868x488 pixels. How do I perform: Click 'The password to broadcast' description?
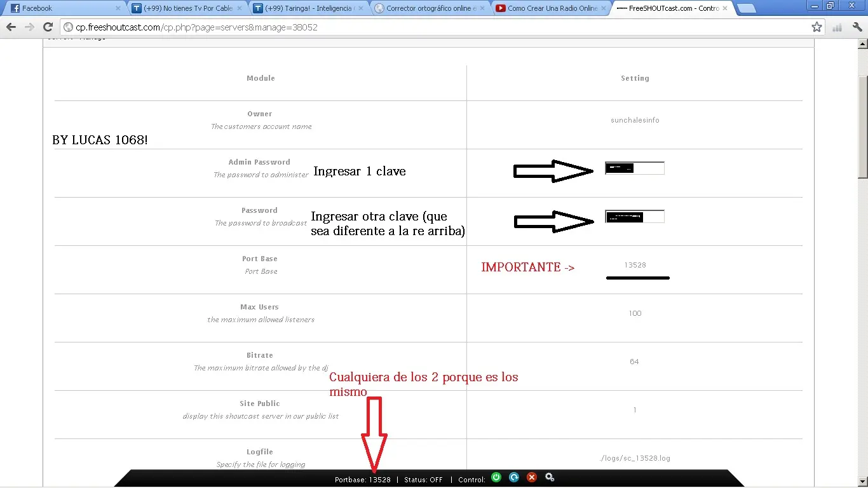coord(261,223)
